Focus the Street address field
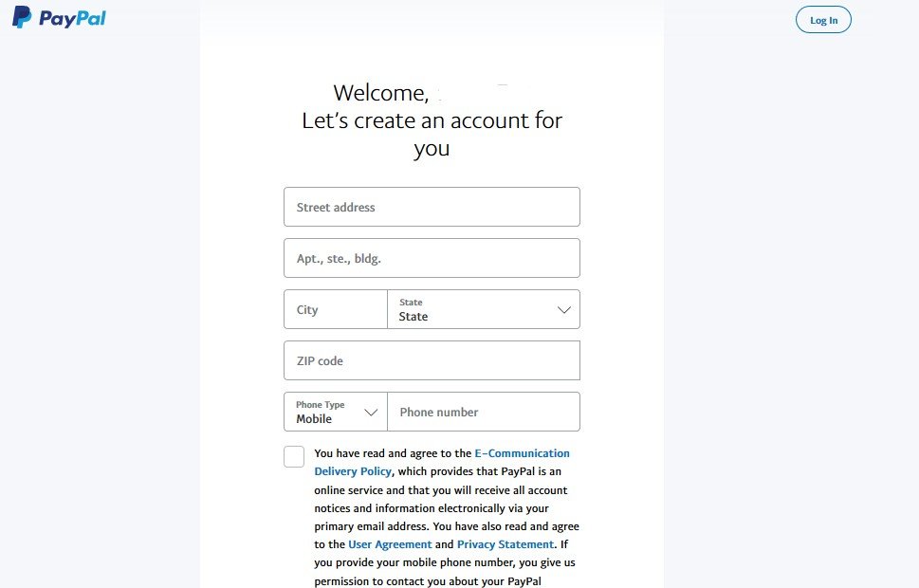919x588 pixels. pos(432,207)
